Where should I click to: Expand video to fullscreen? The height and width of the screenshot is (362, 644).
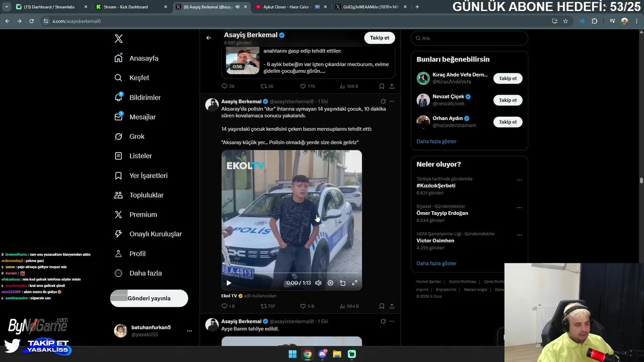(355, 283)
